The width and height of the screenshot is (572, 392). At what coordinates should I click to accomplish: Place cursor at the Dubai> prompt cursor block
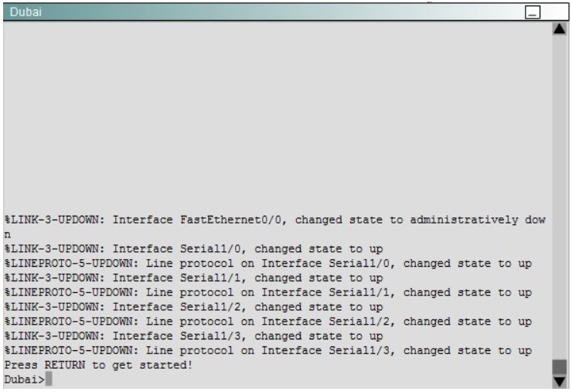pyautogui.click(x=49, y=379)
